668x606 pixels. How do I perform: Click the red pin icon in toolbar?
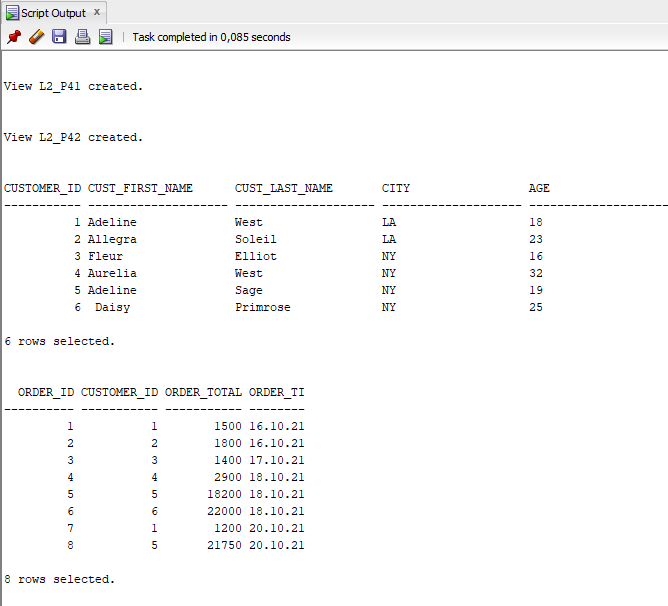tap(14, 37)
